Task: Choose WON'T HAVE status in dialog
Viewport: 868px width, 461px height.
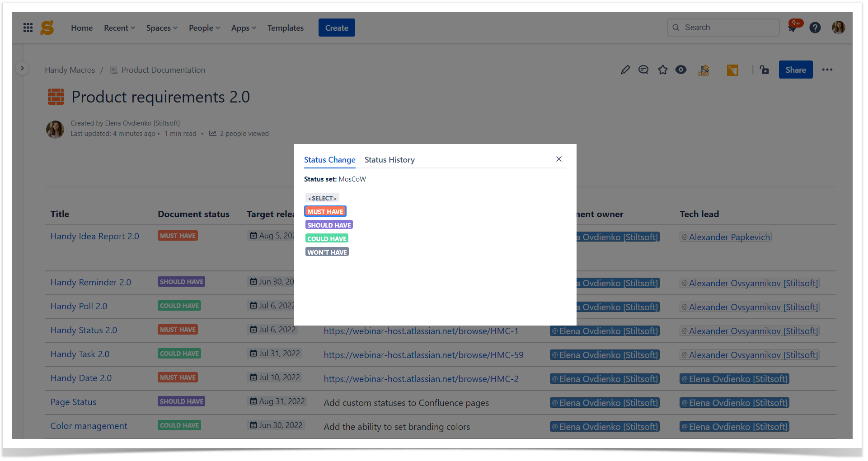Action: tap(327, 252)
